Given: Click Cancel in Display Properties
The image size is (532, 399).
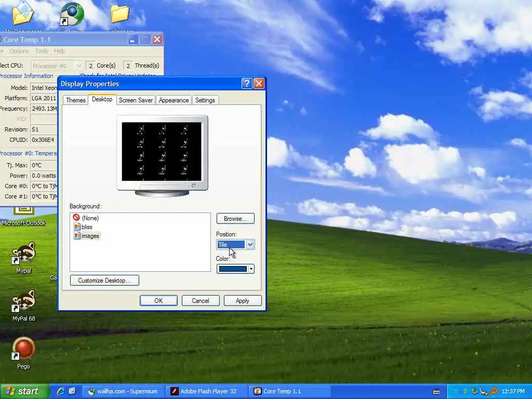Looking at the screenshot, I should point(201,301).
